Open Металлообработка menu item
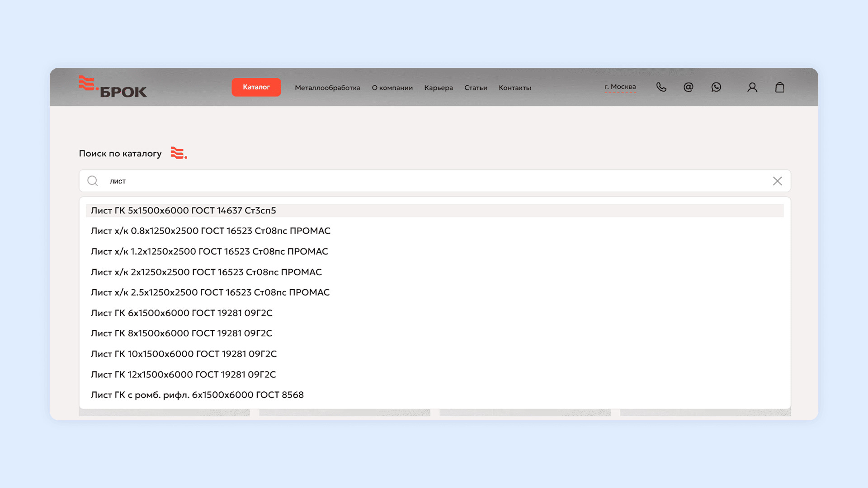 [x=327, y=88]
